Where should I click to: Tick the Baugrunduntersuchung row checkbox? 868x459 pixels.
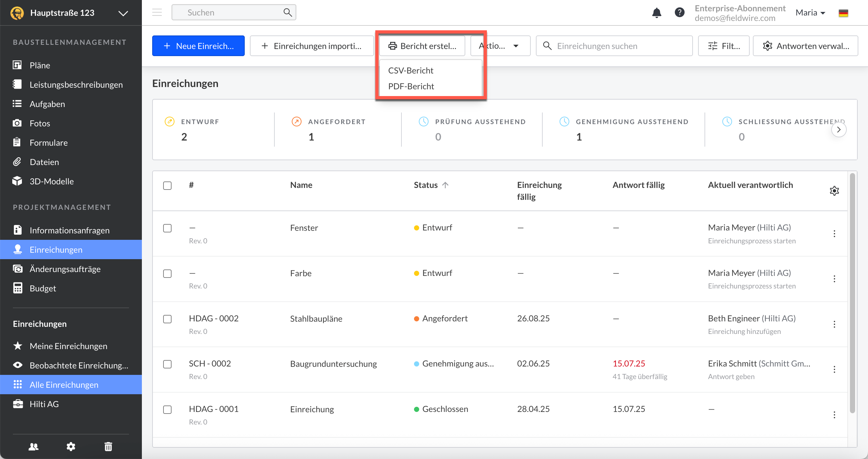point(167,364)
